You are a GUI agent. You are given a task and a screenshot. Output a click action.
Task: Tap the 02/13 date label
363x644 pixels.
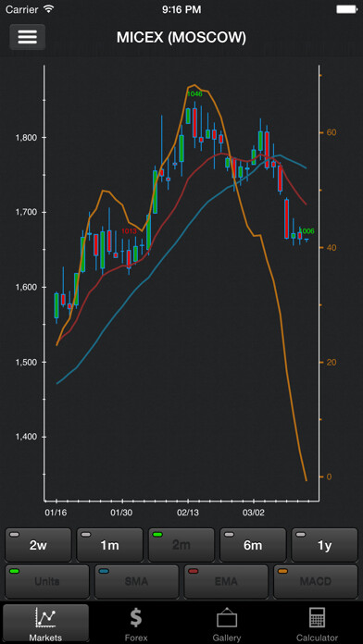click(187, 513)
